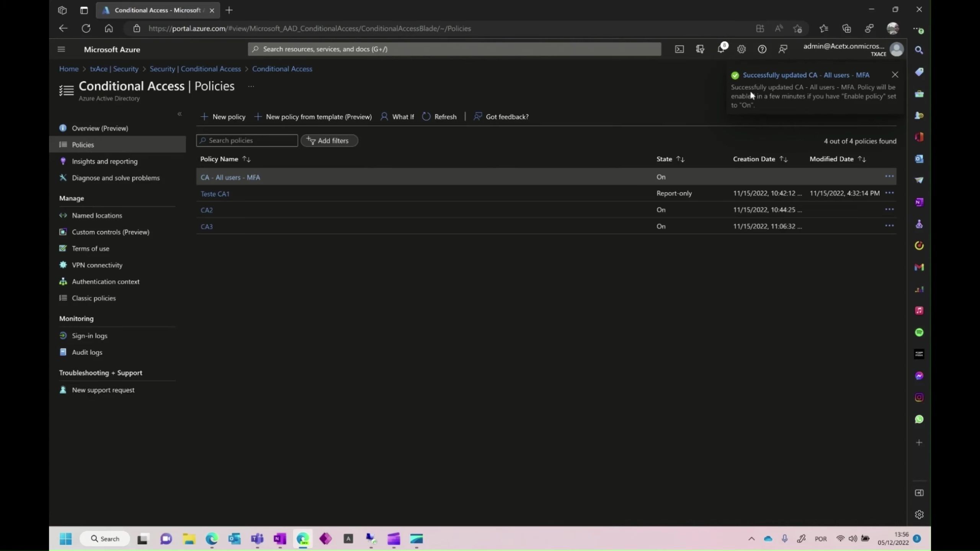980x551 pixels.
Task: Open Cloud Shell from the top bar
Action: 679,49
